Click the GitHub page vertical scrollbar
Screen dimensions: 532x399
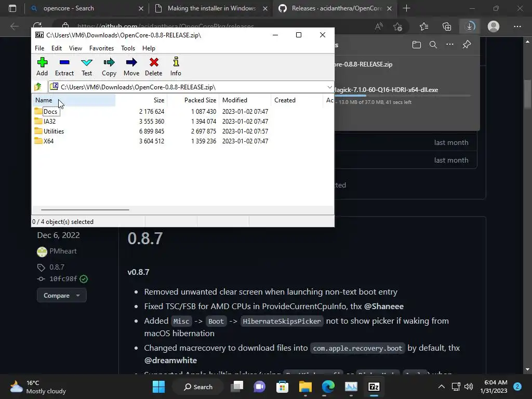[527, 95]
